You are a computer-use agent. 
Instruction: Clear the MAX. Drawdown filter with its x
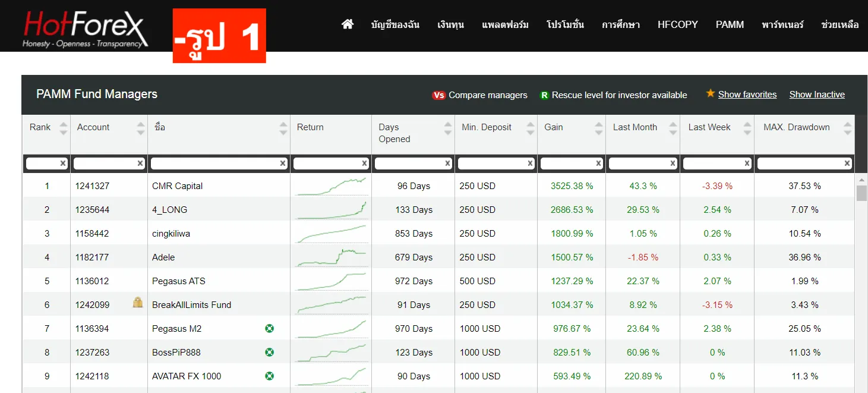(x=848, y=164)
